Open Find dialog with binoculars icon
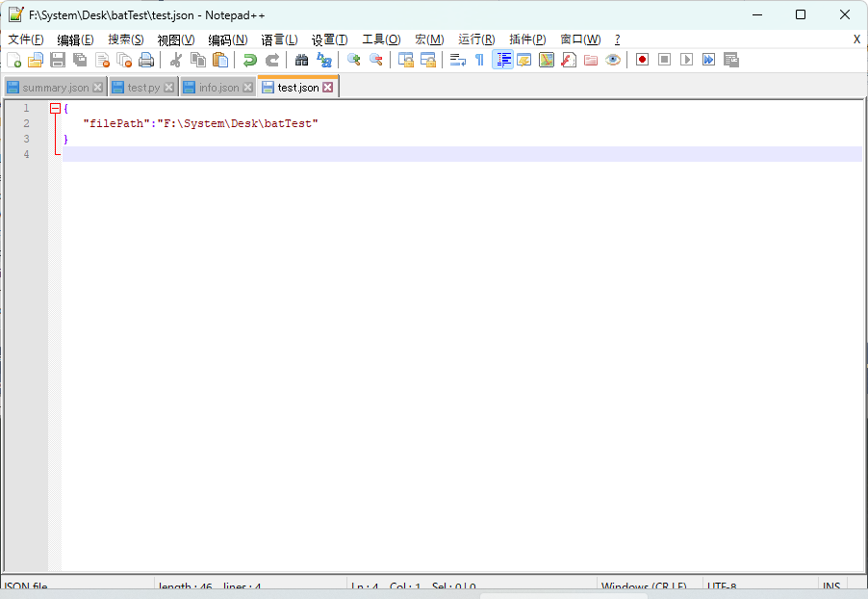Screen dimensions: 868x599 pos(302,60)
